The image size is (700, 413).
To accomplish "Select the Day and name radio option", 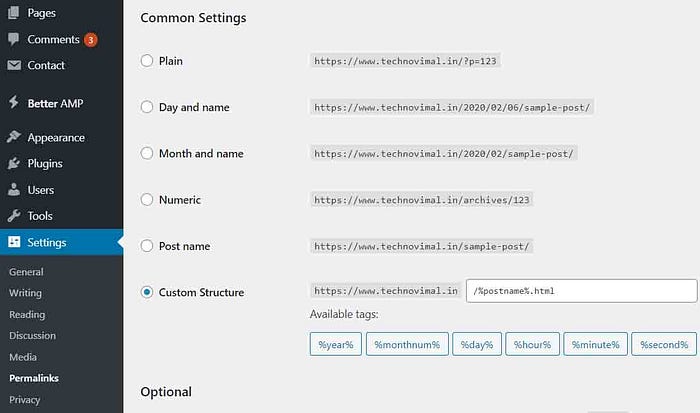I will tap(147, 107).
